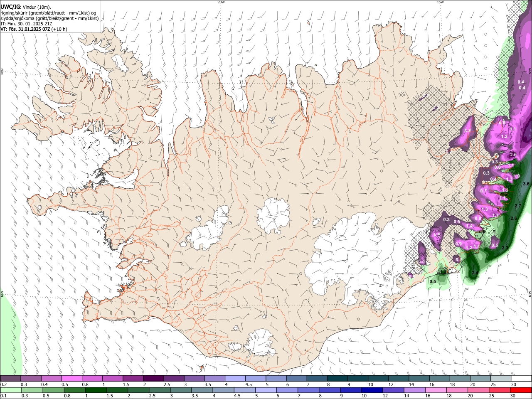532x399 pixels.
Task: Pick violet rain swatch between 12 and 14
Action: (x=393, y=390)
